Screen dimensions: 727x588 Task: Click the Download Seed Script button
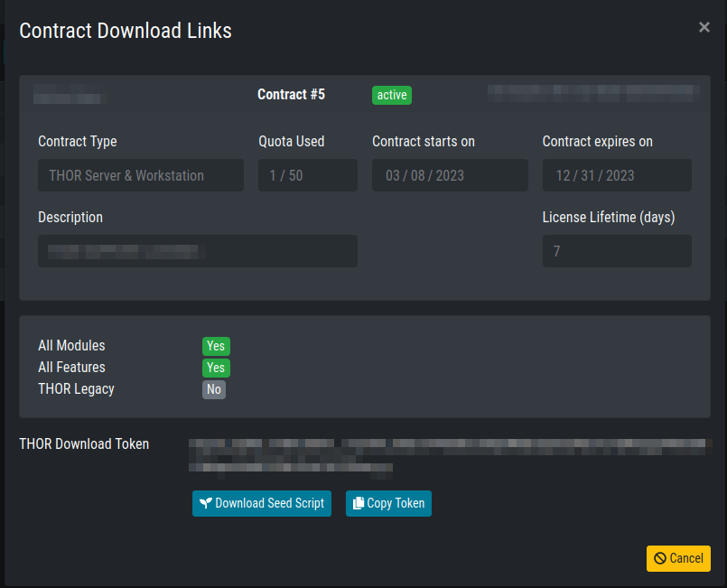point(262,503)
